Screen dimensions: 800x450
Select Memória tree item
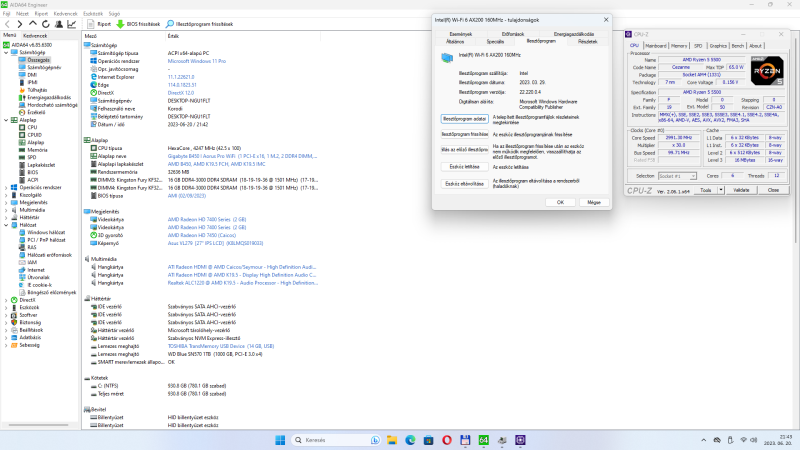(x=37, y=150)
